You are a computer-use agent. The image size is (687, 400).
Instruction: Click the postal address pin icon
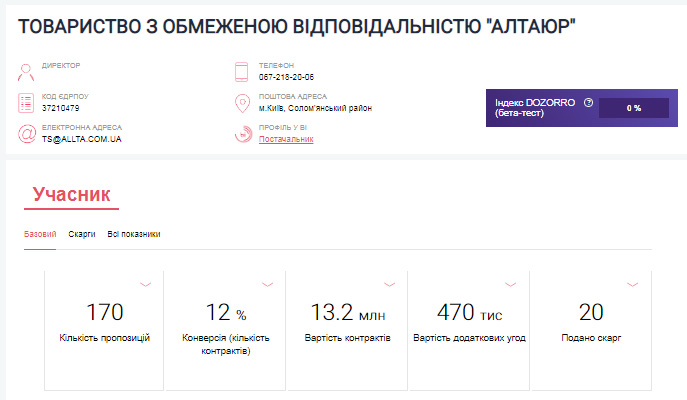tap(242, 103)
